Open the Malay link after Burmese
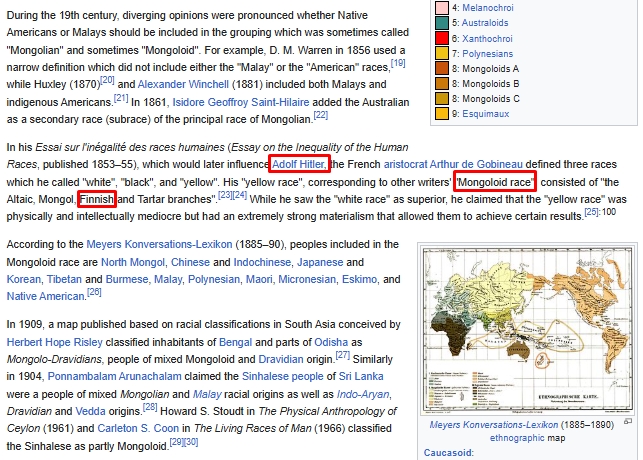Image resolution: width=643 pixels, height=460 pixels. coord(168,280)
